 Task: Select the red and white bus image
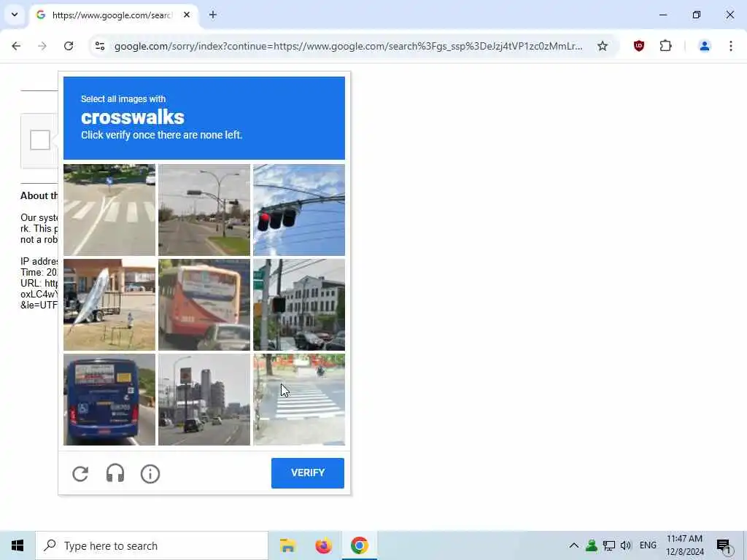coord(204,305)
